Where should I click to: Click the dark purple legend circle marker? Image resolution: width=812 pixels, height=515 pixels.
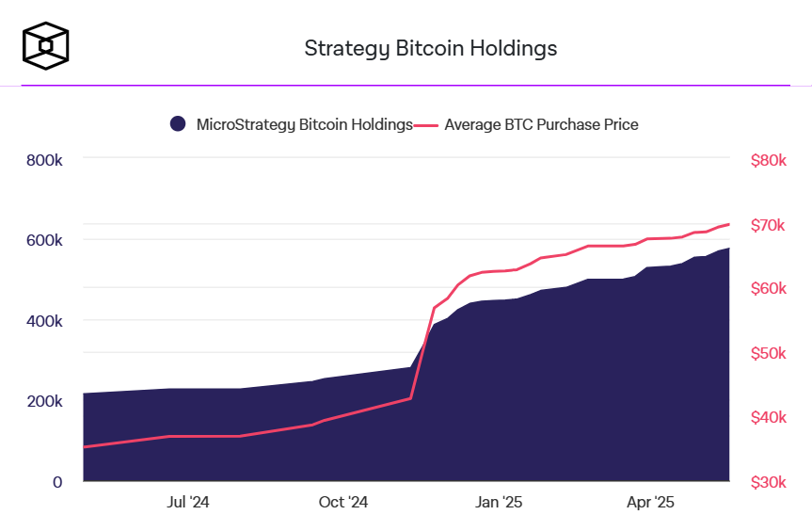177,124
